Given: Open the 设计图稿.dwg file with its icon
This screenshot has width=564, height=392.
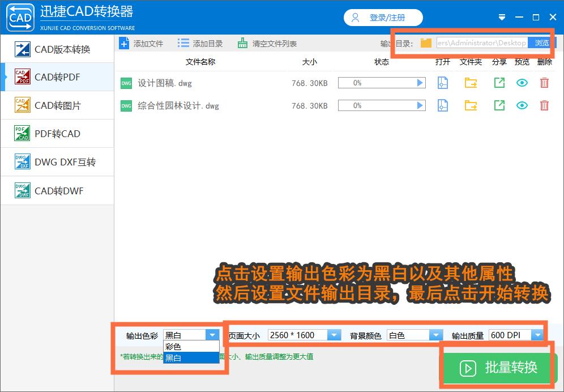Looking at the screenshot, I should click(x=442, y=83).
